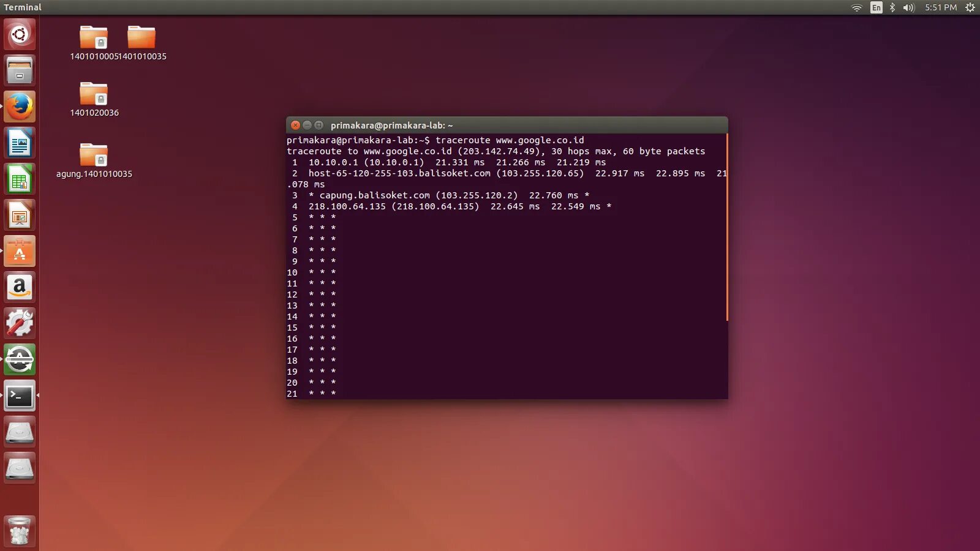Click hop 1 address 10.10.0.1

tap(333, 162)
